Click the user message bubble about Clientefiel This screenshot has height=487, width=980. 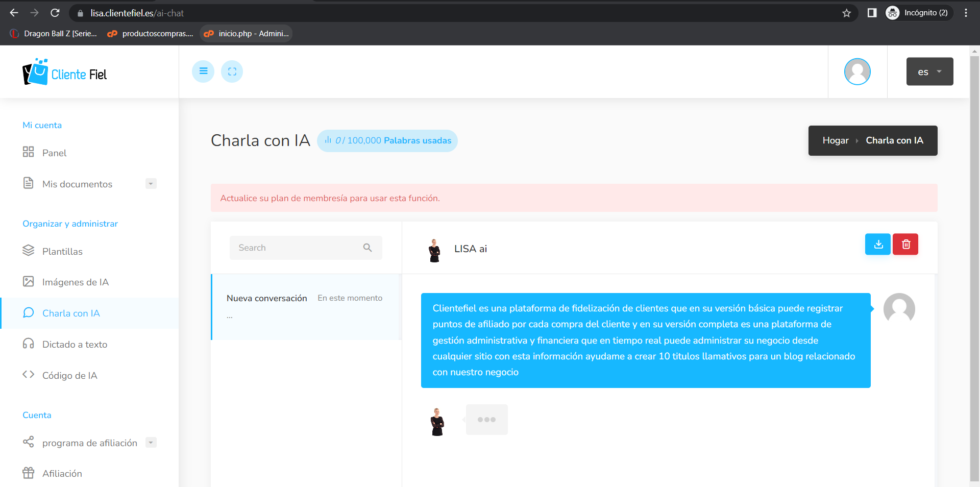[646, 340]
